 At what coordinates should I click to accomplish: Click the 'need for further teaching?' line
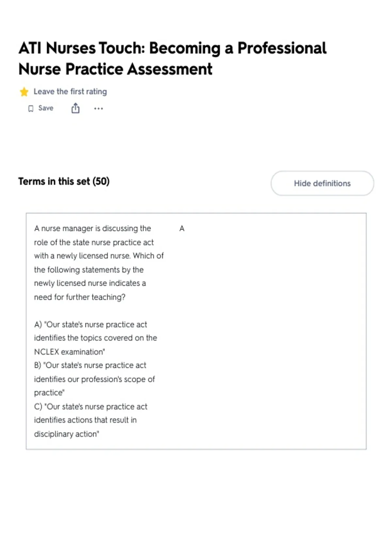click(80, 297)
